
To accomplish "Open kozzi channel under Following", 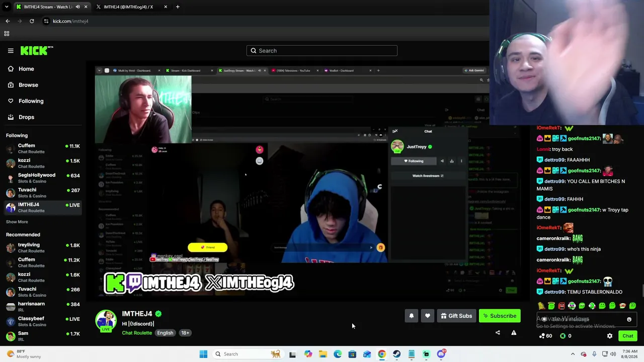I will pos(43,163).
